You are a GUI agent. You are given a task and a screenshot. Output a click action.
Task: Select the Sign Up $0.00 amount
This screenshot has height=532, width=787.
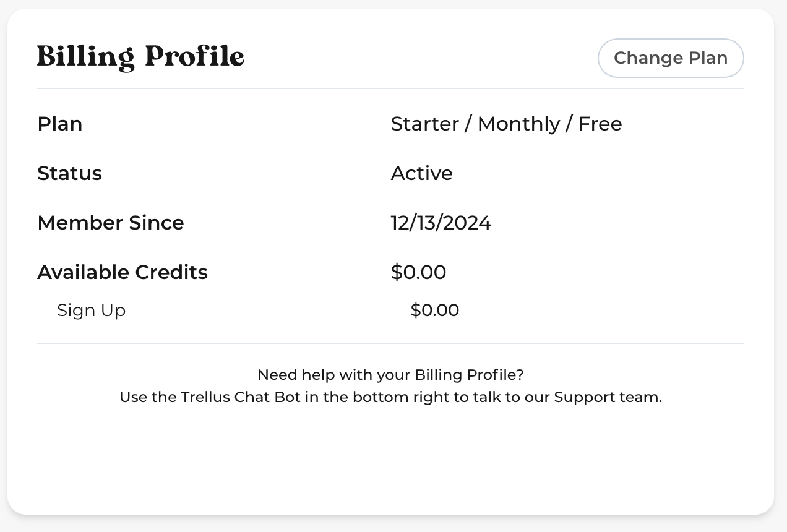435,310
